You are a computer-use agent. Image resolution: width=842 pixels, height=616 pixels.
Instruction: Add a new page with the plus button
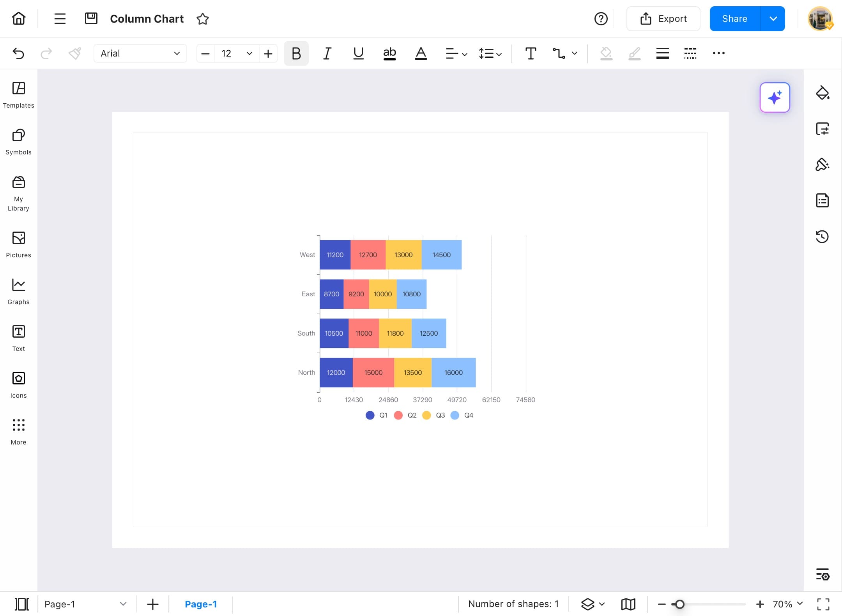pyautogui.click(x=152, y=604)
